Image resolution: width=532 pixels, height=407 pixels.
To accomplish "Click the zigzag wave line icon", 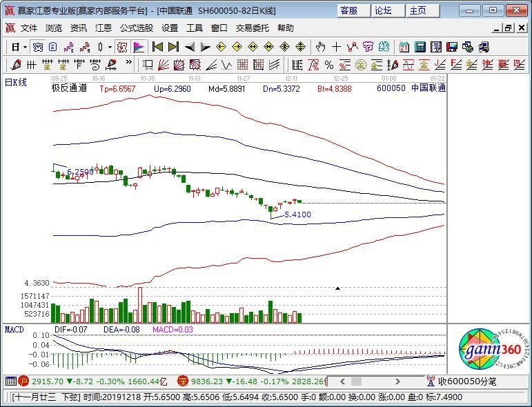I will 226,65.
